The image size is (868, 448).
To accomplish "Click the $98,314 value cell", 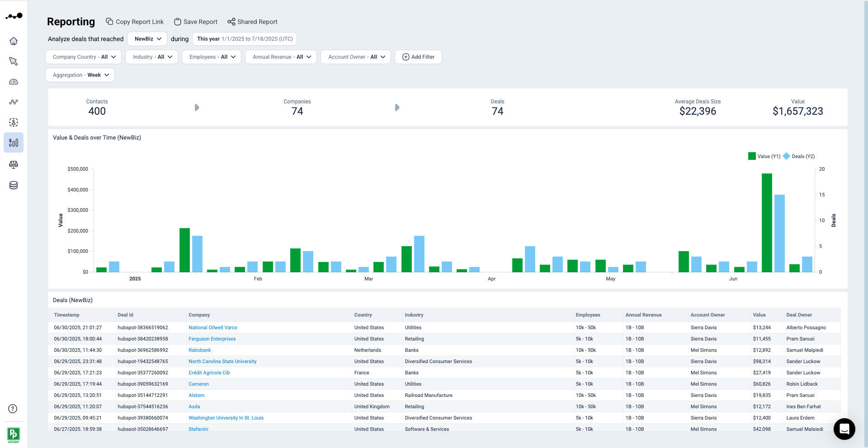I will 762,361.
